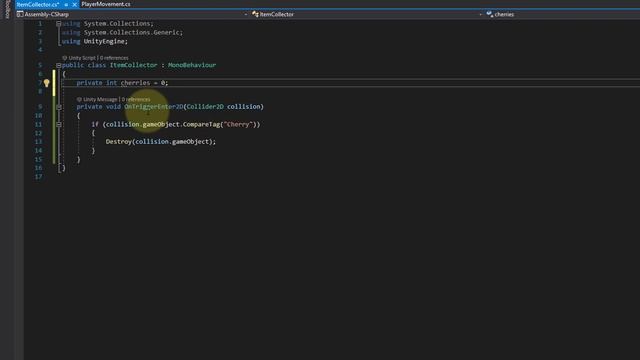Open the Assembly-CSharp project dropdown
The image size is (640, 360).
click(132, 14)
